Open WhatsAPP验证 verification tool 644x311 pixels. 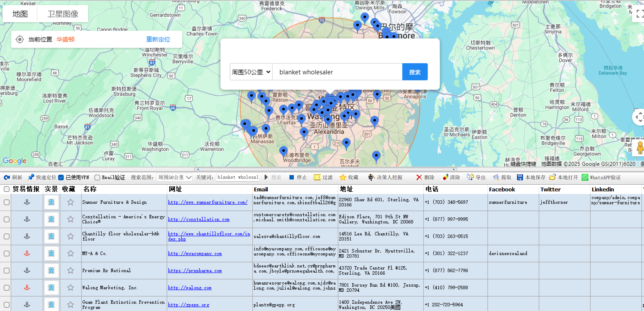tap(601, 177)
